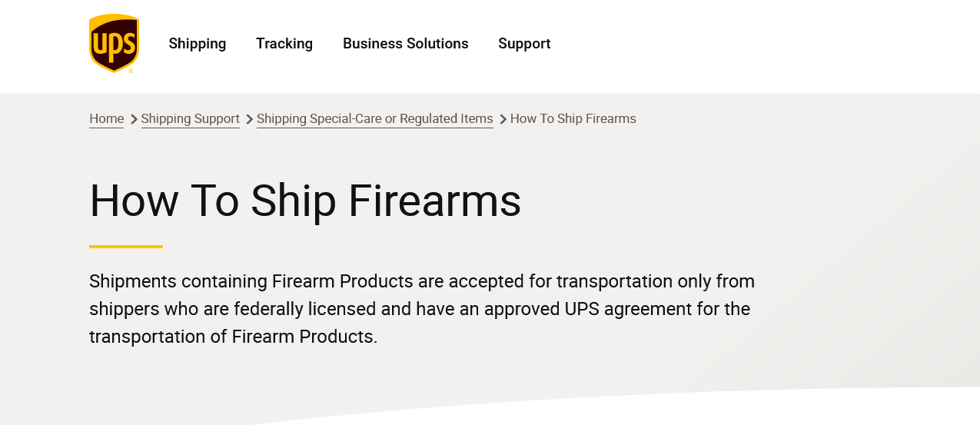The height and width of the screenshot is (425, 980).
Task: Click the How To Ship Firearms page heading
Action: coord(305,201)
